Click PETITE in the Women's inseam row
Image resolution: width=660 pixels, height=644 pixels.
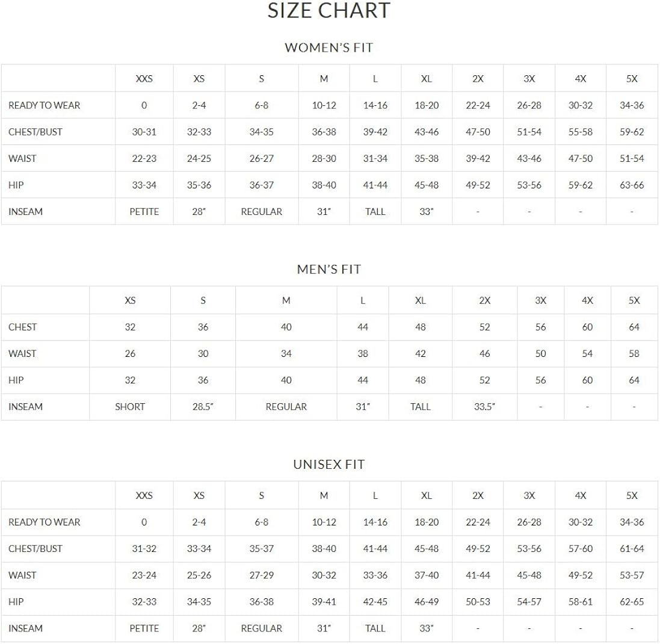click(x=144, y=211)
